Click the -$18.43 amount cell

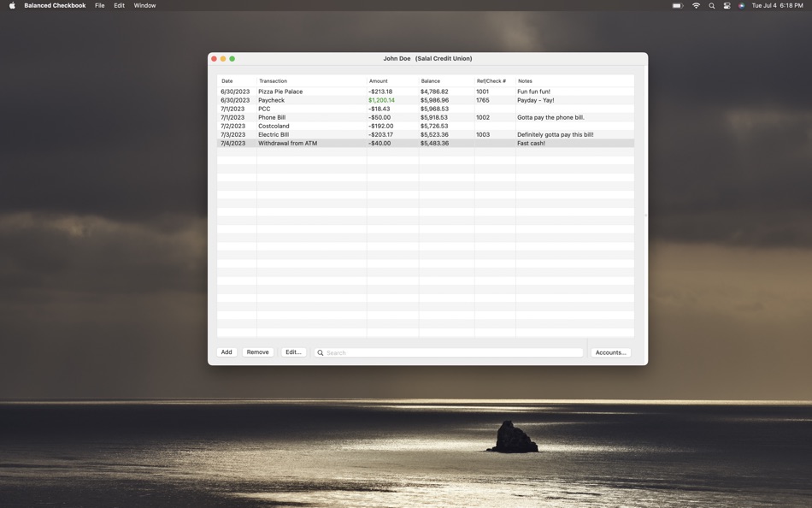coord(379,109)
